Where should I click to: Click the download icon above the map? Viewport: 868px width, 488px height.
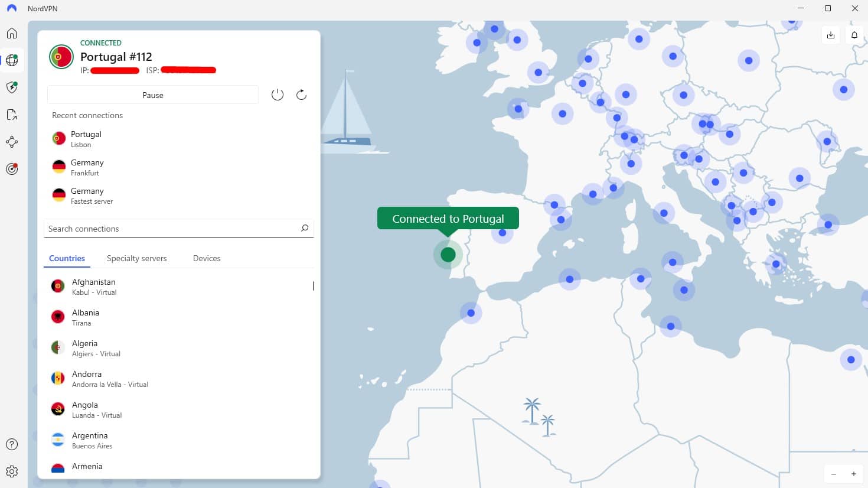tap(831, 35)
